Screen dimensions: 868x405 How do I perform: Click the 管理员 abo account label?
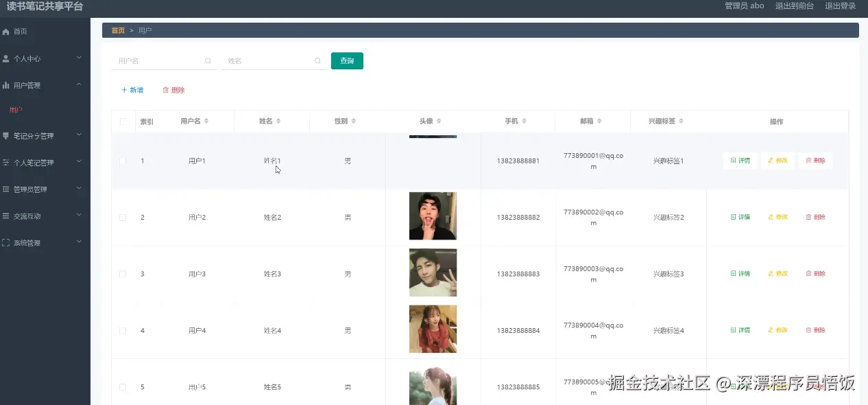(x=744, y=5)
